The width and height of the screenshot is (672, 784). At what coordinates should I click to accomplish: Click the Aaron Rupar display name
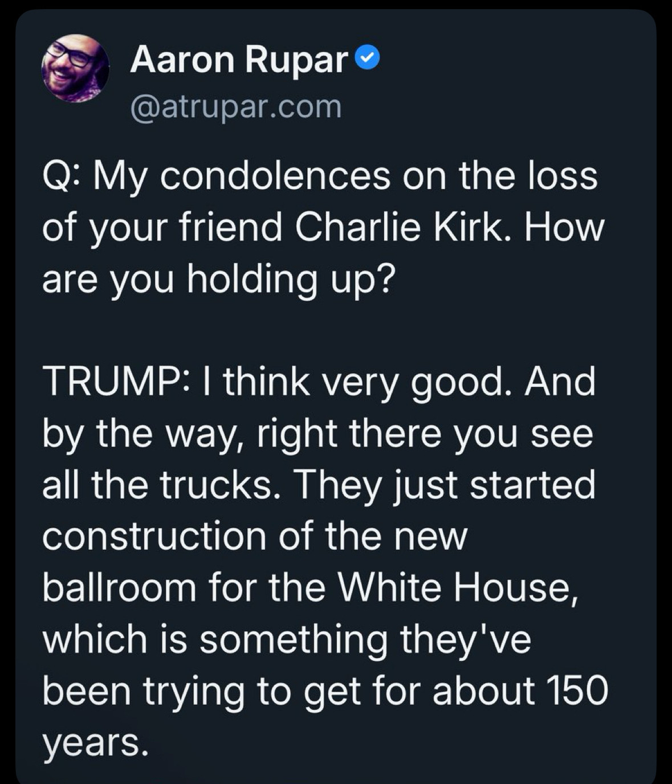pos(239,59)
